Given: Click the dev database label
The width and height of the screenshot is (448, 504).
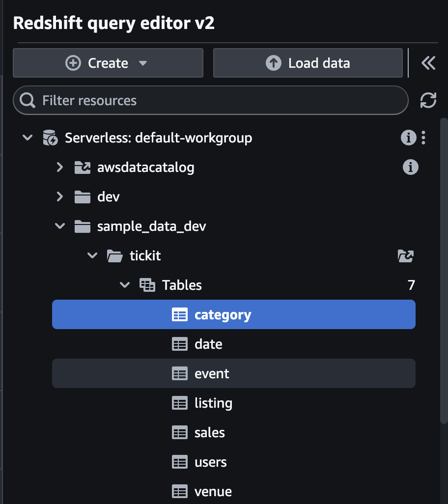Looking at the screenshot, I should pyautogui.click(x=109, y=196).
